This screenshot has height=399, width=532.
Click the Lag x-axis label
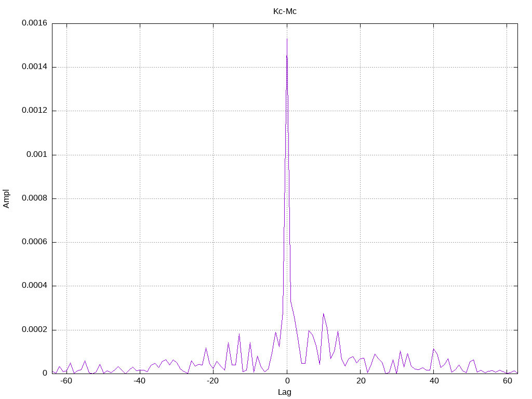pos(284,392)
